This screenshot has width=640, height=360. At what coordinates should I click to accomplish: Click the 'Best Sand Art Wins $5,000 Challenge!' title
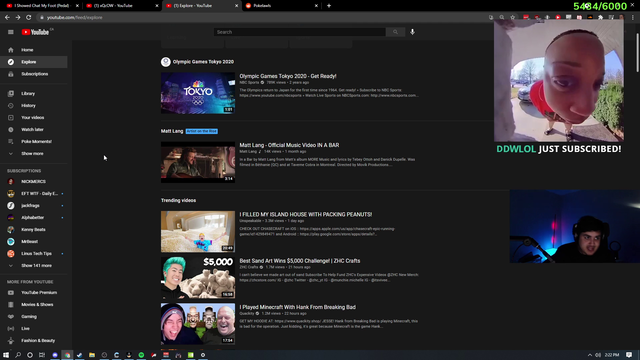300,260
